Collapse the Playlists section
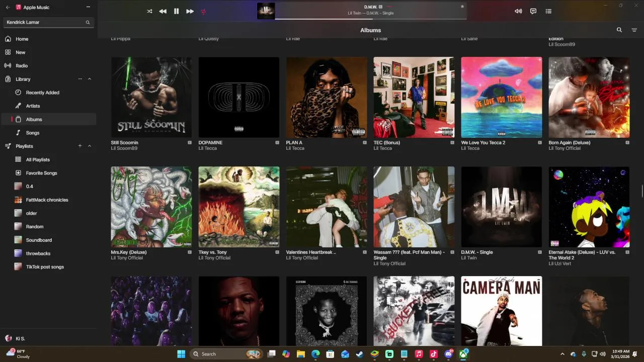 (90, 146)
